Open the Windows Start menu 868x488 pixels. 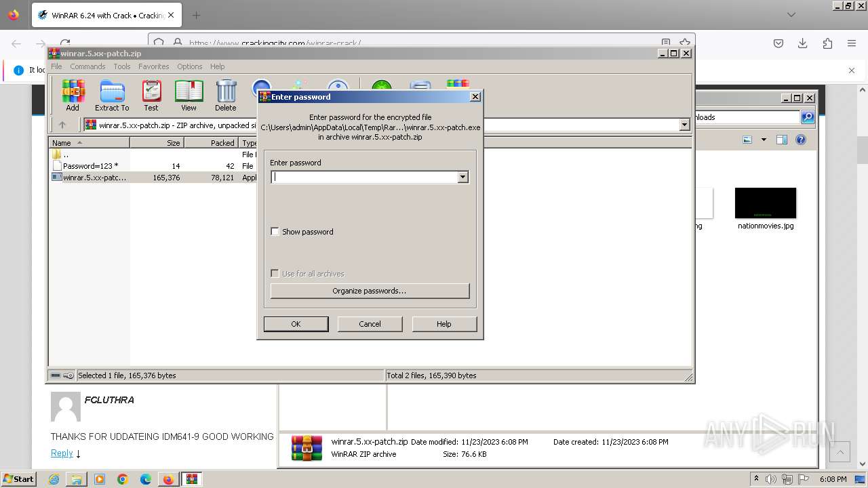coord(18,479)
